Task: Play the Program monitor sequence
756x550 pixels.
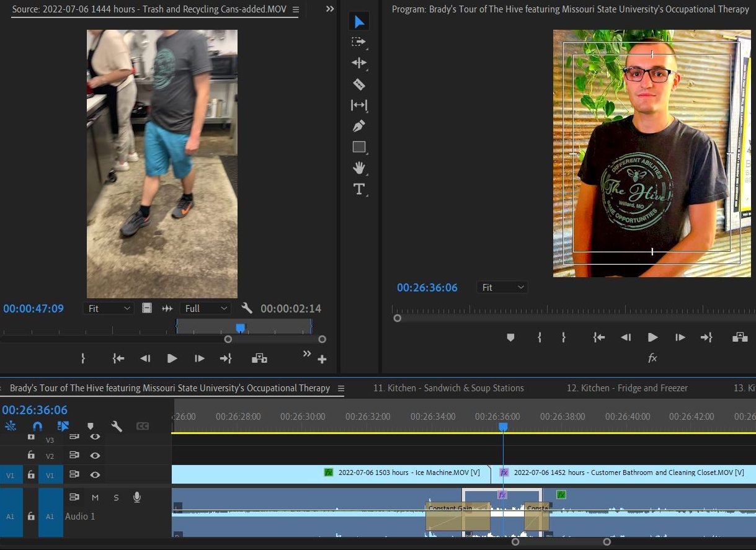Action: click(x=652, y=337)
